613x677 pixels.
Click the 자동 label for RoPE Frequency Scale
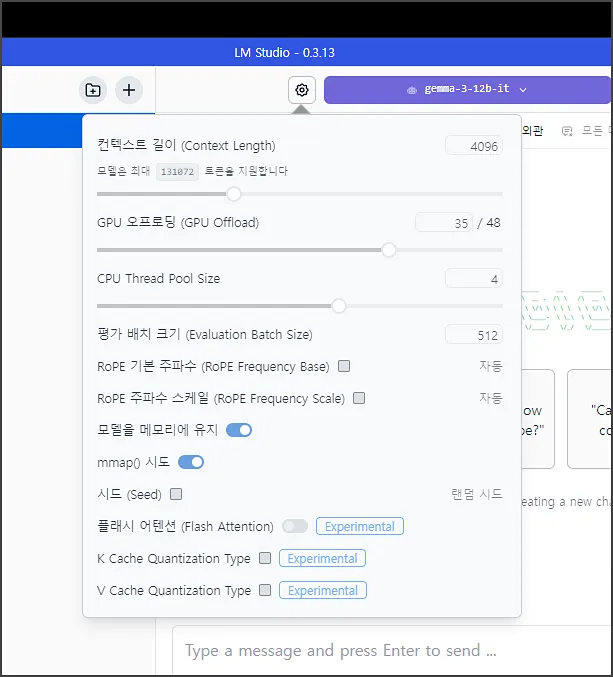coord(491,398)
